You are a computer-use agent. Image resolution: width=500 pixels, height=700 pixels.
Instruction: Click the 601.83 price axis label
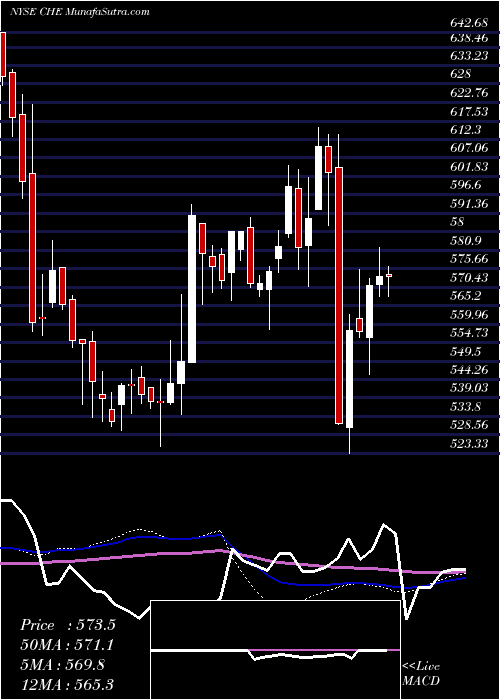pyautogui.click(x=468, y=166)
